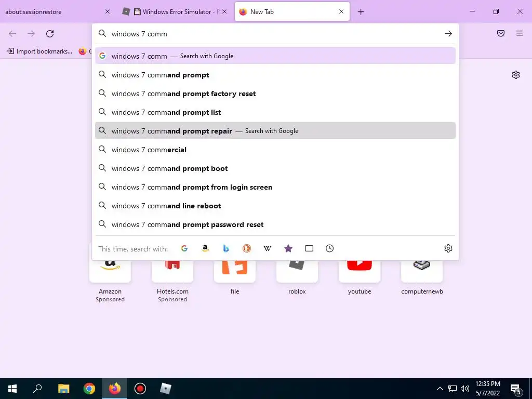532x399 pixels.
Task: Select 'command prompt from login screen' suggestion
Action: point(275,187)
